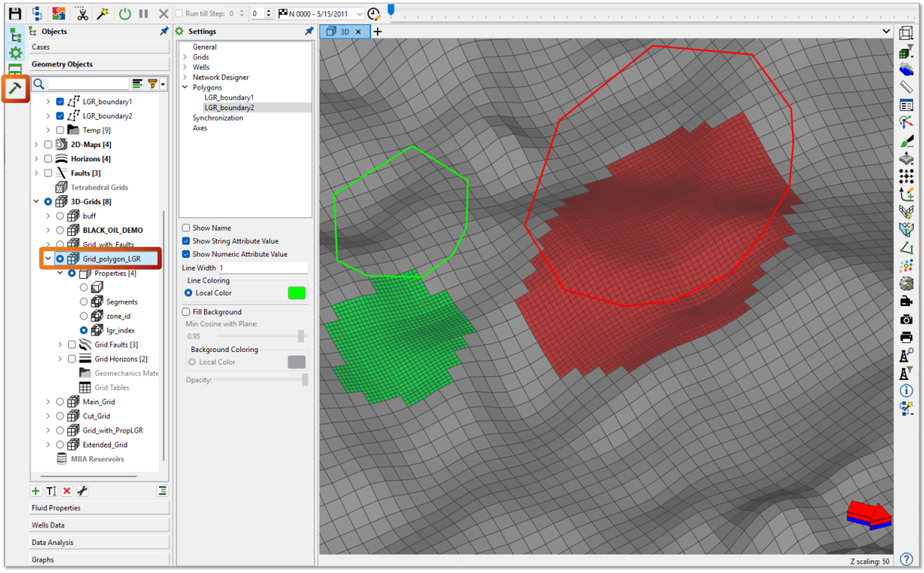Image resolution: width=924 pixels, height=573 pixels.
Task: Pin the Settings panel
Action: point(309,31)
